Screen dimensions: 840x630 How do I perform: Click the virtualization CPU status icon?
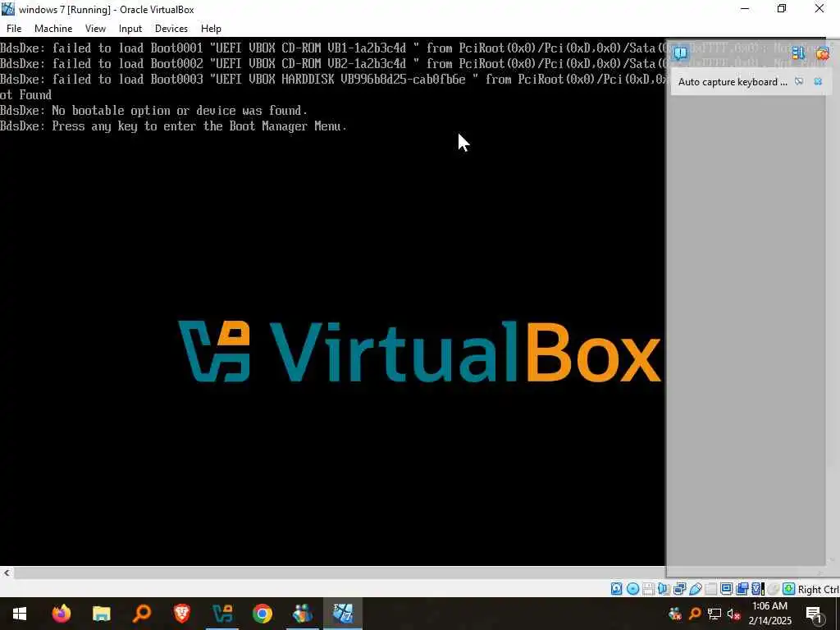pyautogui.click(x=757, y=589)
